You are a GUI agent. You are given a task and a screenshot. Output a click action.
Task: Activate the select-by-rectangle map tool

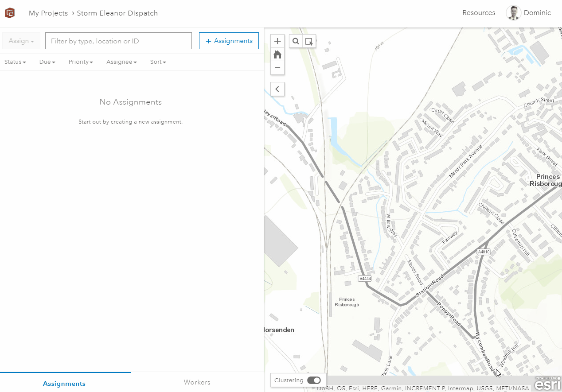click(309, 41)
